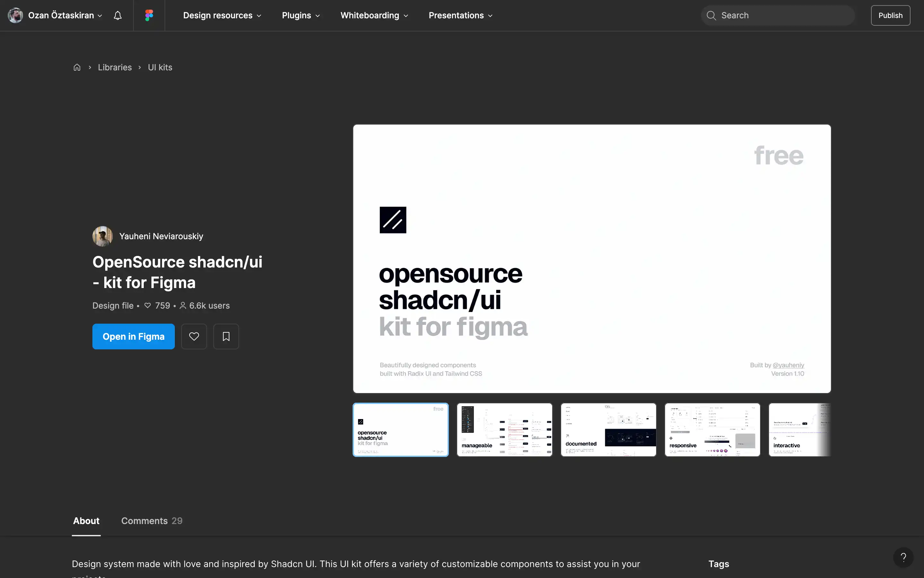Image resolution: width=924 pixels, height=578 pixels.
Task: Go to the breadcrumb home icon
Action: pyautogui.click(x=77, y=67)
